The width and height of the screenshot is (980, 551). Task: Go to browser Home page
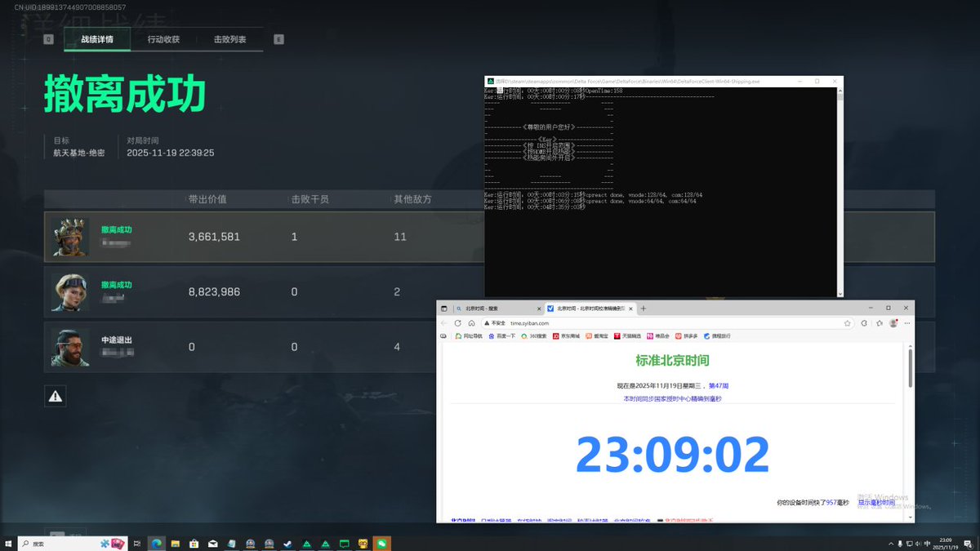[471, 323]
